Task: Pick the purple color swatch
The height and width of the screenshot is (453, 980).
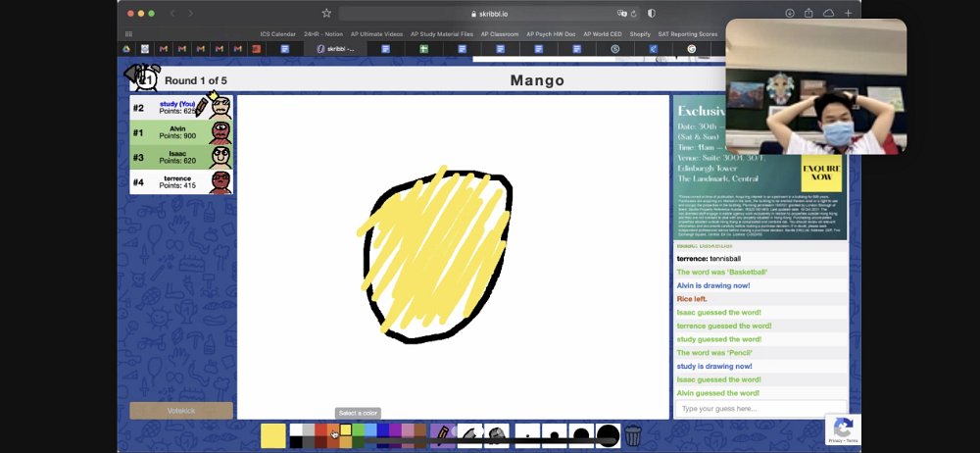Action: tap(396, 429)
